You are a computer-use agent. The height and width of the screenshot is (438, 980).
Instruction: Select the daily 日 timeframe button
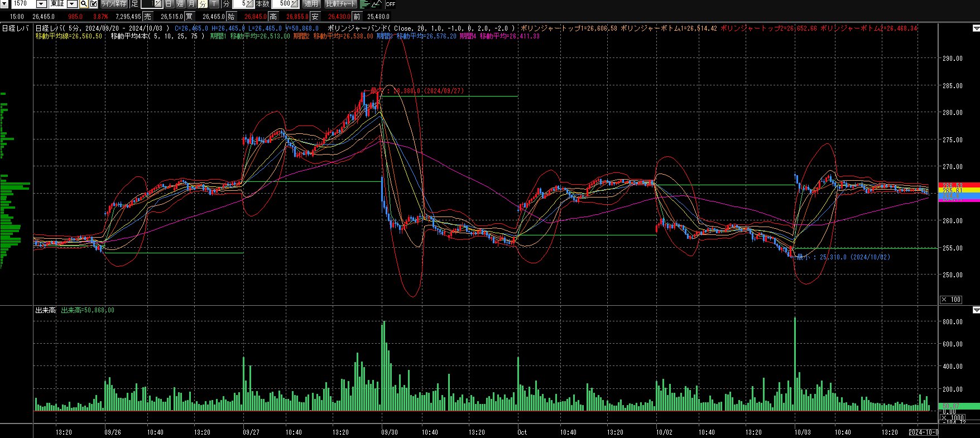(x=169, y=4)
